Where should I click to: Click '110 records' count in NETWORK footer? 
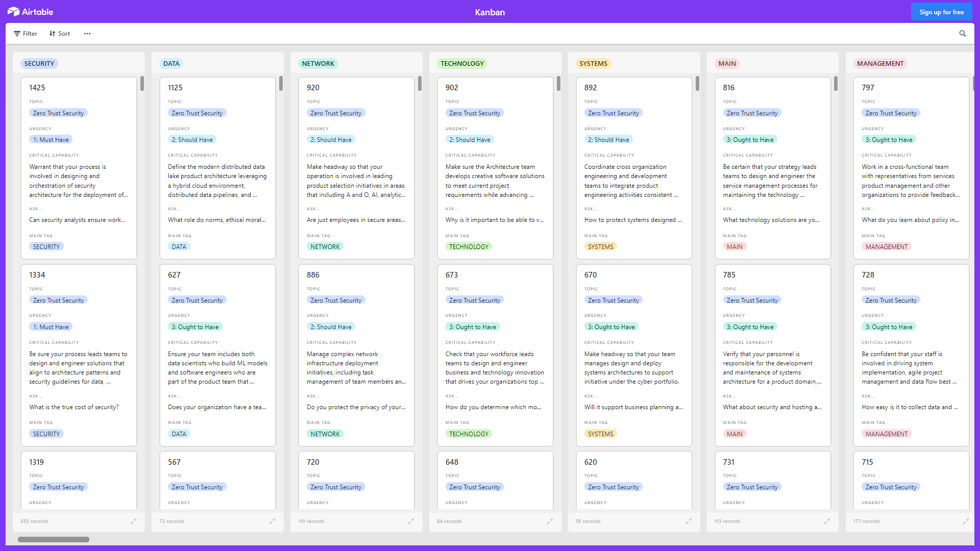pos(311,521)
